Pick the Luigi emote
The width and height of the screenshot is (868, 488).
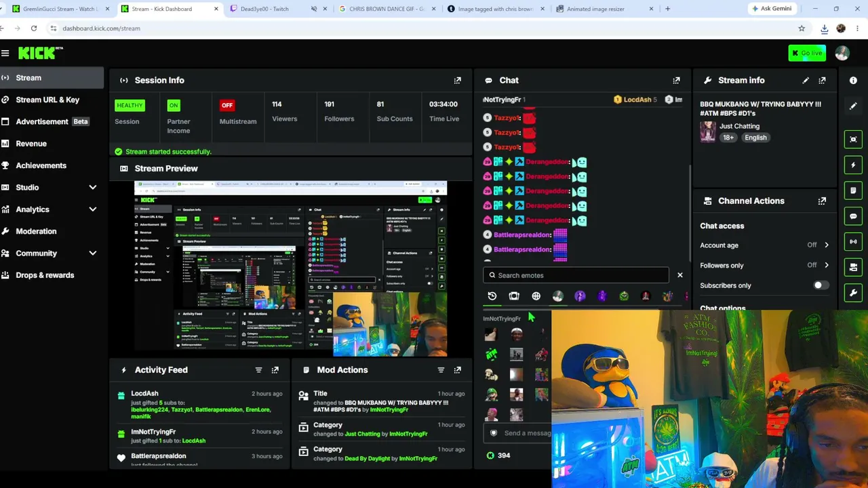(x=492, y=394)
